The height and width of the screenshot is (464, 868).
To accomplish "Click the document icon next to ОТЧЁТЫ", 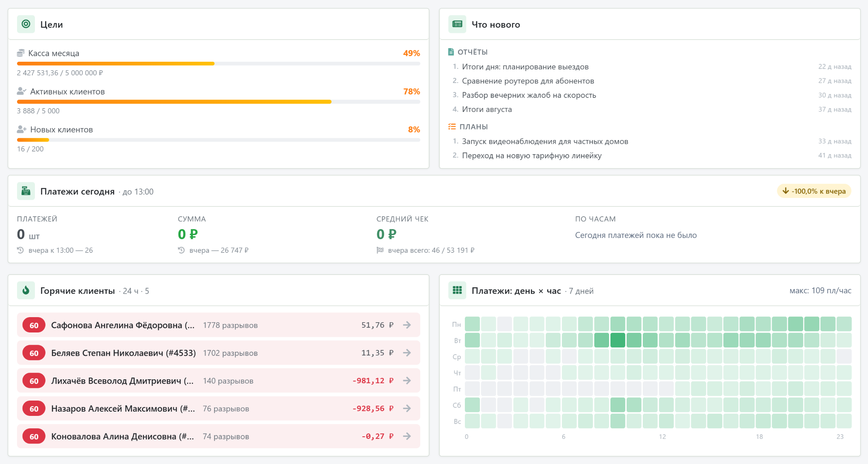I will 451,52.
